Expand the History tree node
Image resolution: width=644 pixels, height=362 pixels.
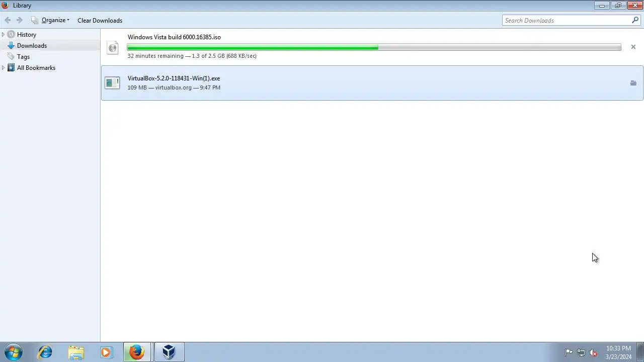click(x=4, y=35)
